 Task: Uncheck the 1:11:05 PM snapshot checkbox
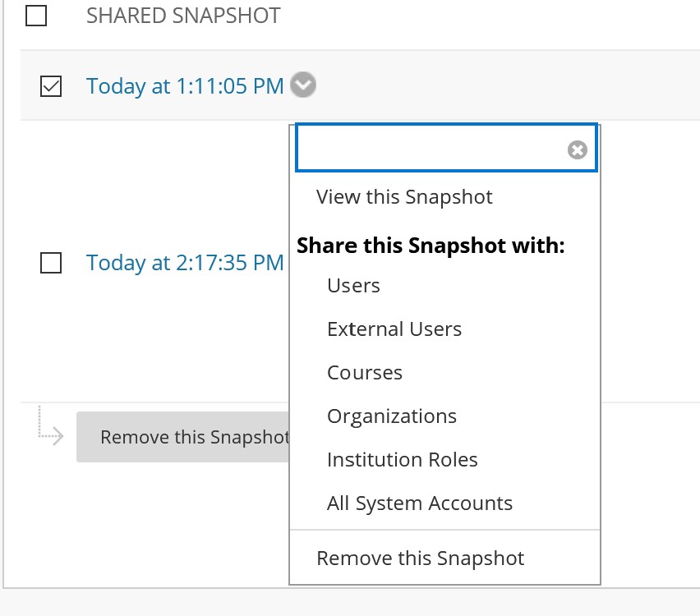51,85
